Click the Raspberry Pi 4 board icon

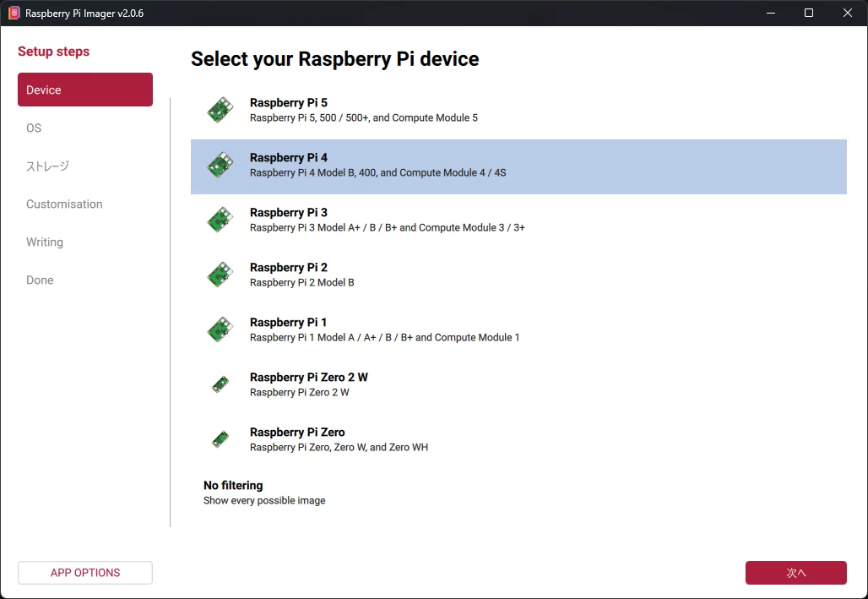[220, 165]
